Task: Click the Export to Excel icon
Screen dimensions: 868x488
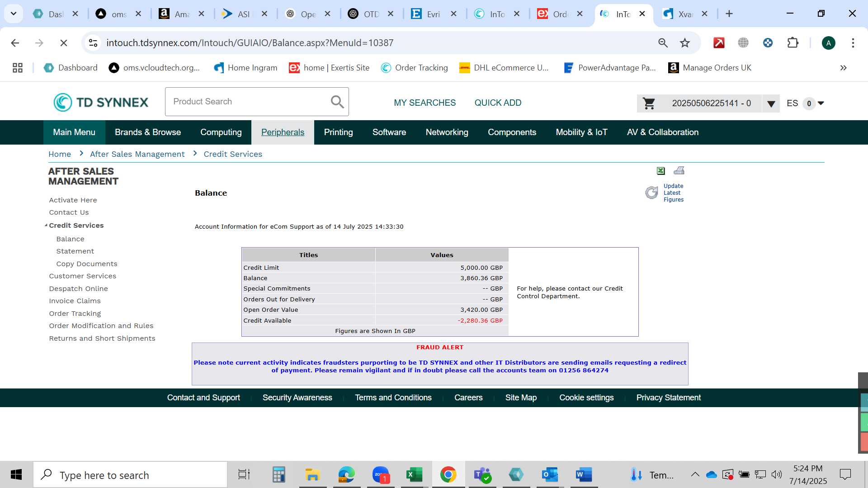Action: coord(660,171)
